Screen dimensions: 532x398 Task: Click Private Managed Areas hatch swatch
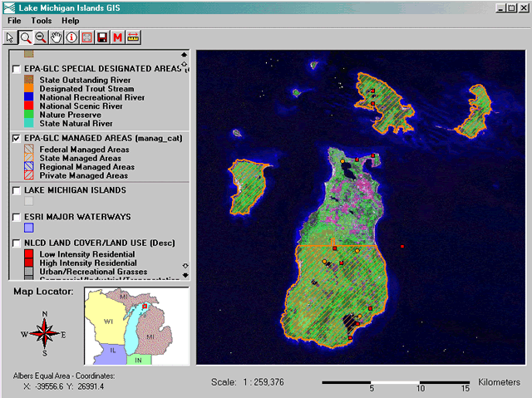click(29, 175)
